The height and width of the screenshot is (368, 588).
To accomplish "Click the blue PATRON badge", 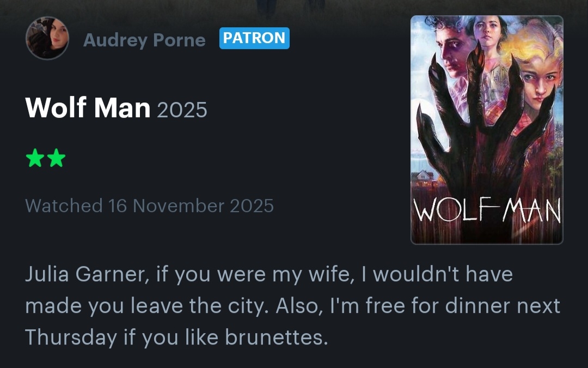I will (254, 38).
